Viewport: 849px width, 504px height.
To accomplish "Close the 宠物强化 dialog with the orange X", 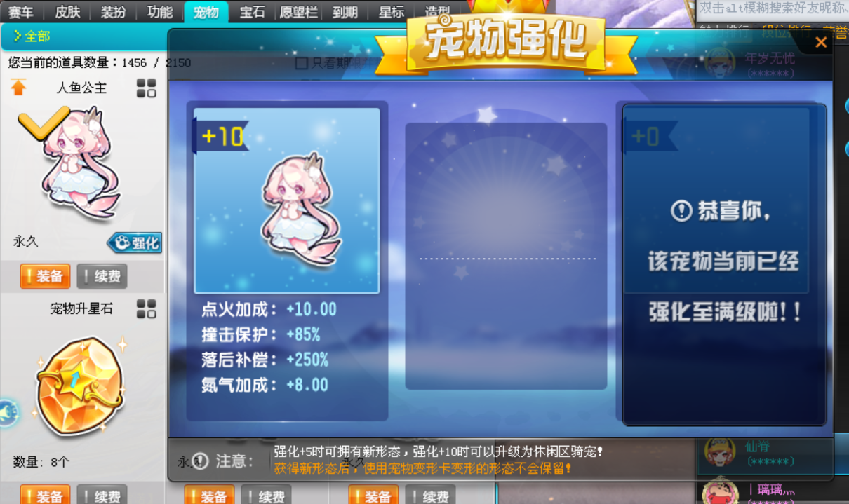I will [820, 42].
